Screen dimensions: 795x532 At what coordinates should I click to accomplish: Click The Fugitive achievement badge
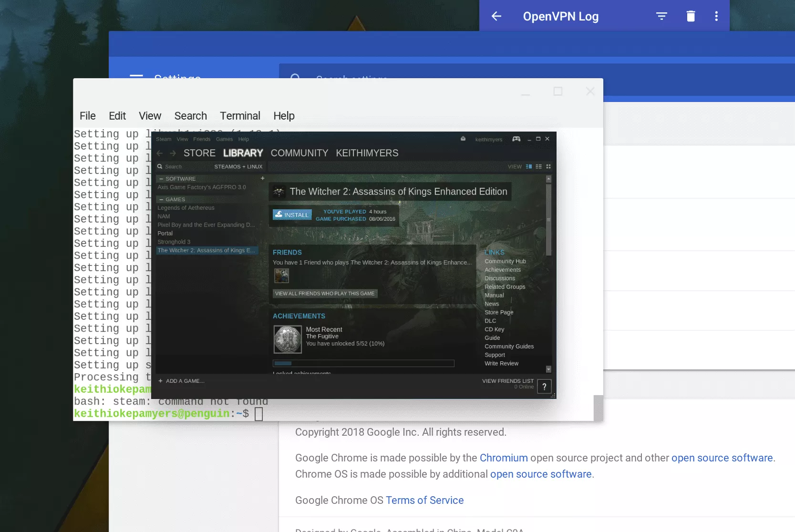(288, 339)
